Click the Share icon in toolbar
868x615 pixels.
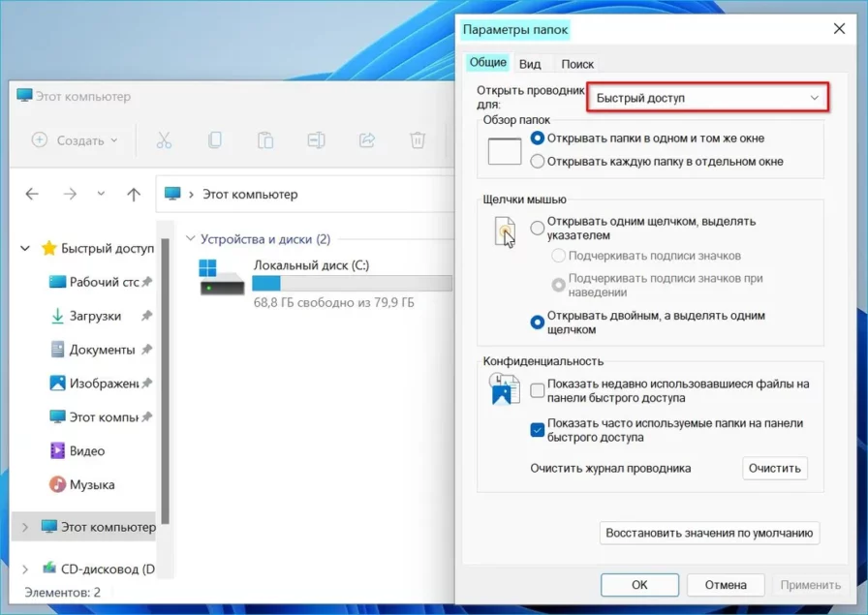pyautogui.click(x=367, y=140)
